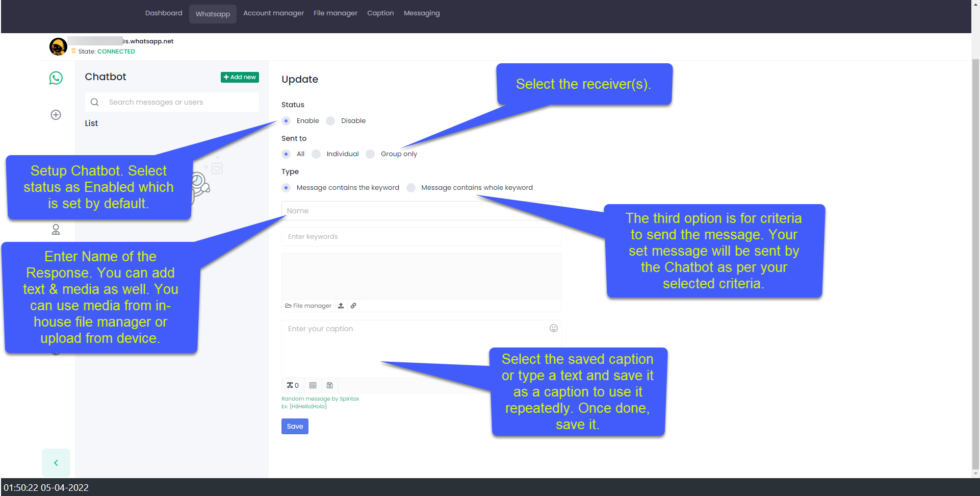Click the search magnifier icon in Chatbot panel
Viewport: 980px width, 496px height.
95,102
